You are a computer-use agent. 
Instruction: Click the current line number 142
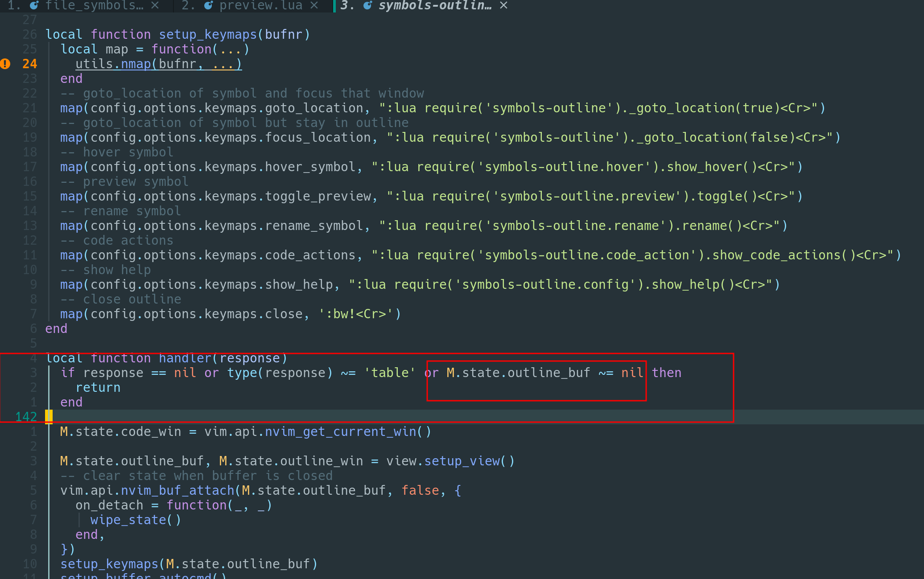pyautogui.click(x=26, y=417)
